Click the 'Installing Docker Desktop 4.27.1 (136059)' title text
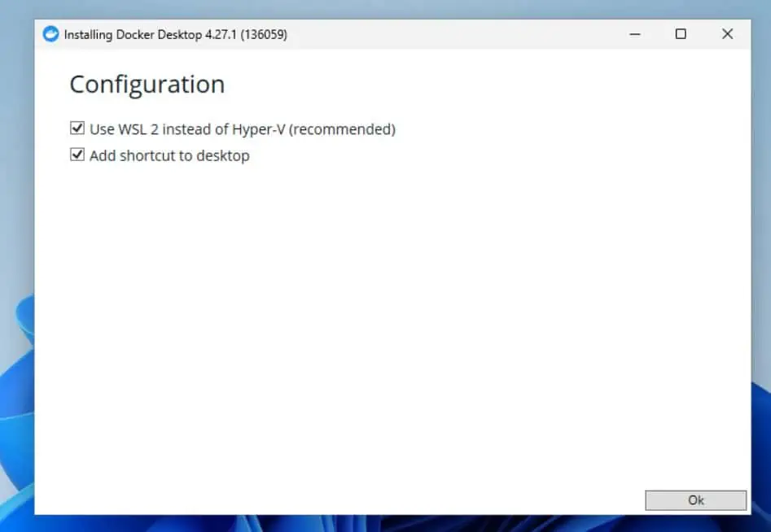771x532 pixels. (x=176, y=34)
